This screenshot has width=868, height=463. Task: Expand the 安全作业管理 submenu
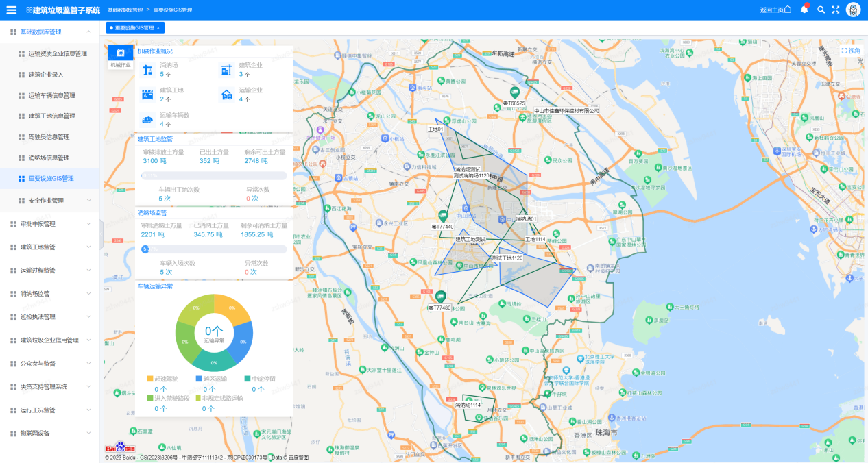pos(55,201)
